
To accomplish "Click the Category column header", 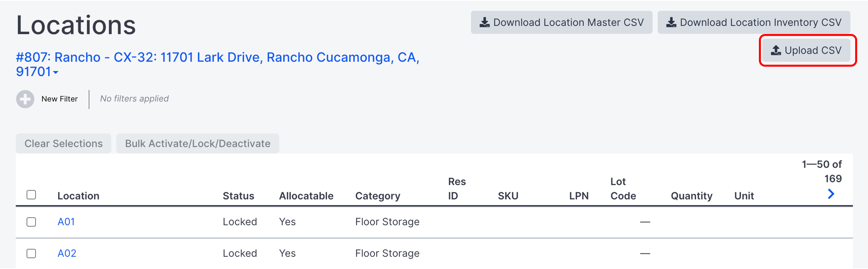I will point(377,196).
